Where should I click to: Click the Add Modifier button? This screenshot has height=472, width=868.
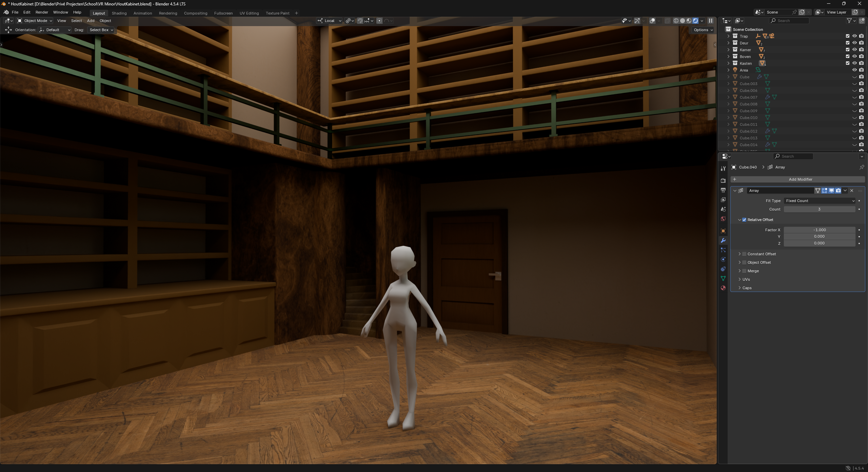pyautogui.click(x=800, y=179)
